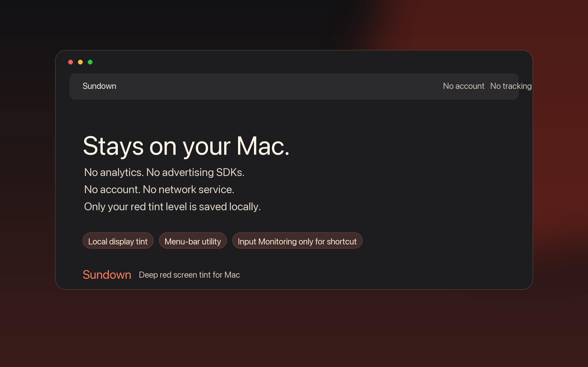
Task: Click Only your red tint level line
Action: click(172, 207)
